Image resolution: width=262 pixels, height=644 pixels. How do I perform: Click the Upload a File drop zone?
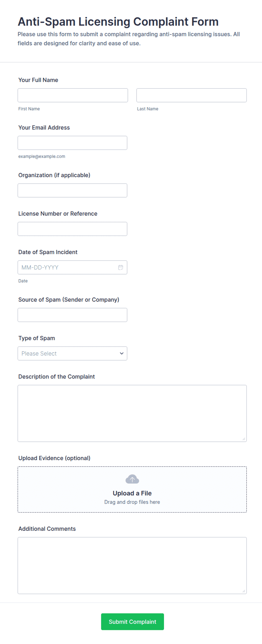tap(132, 489)
